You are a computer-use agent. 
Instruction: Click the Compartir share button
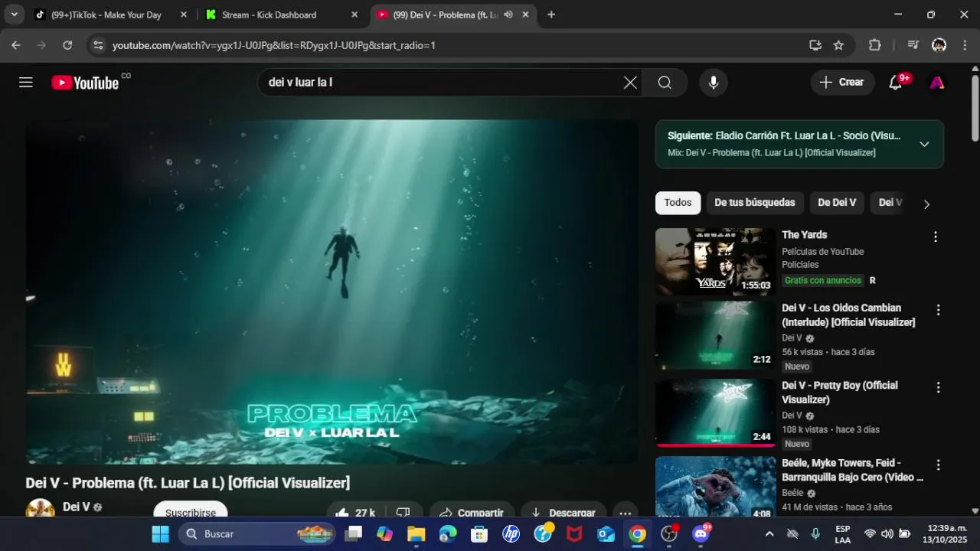pos(472,511)
